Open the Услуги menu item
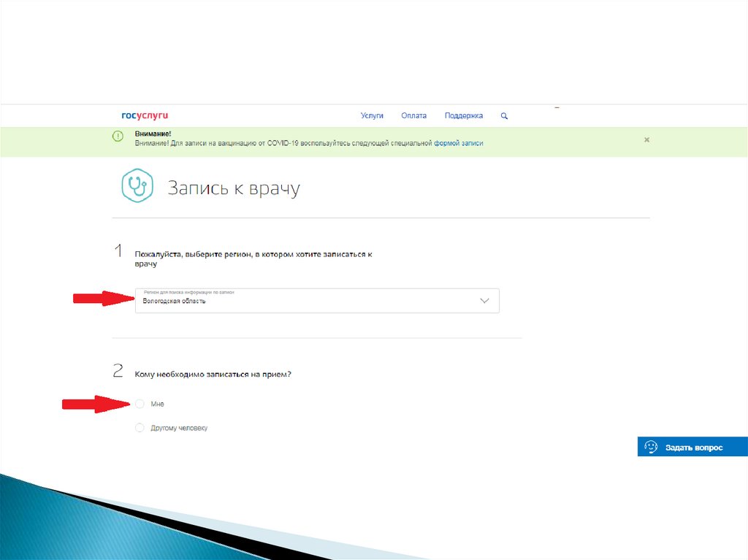Viewport: 748px width, 560px height. coord(372,115)
